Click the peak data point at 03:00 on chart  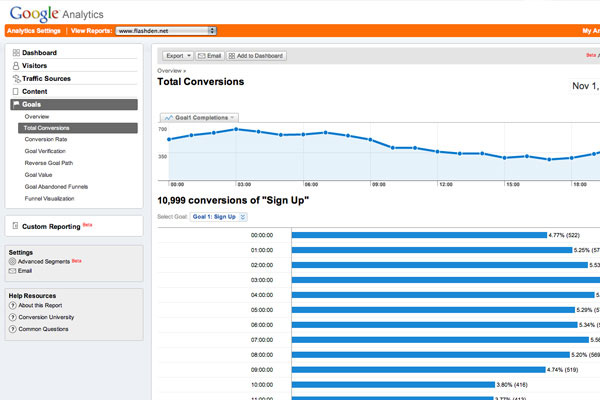point(236,129)
